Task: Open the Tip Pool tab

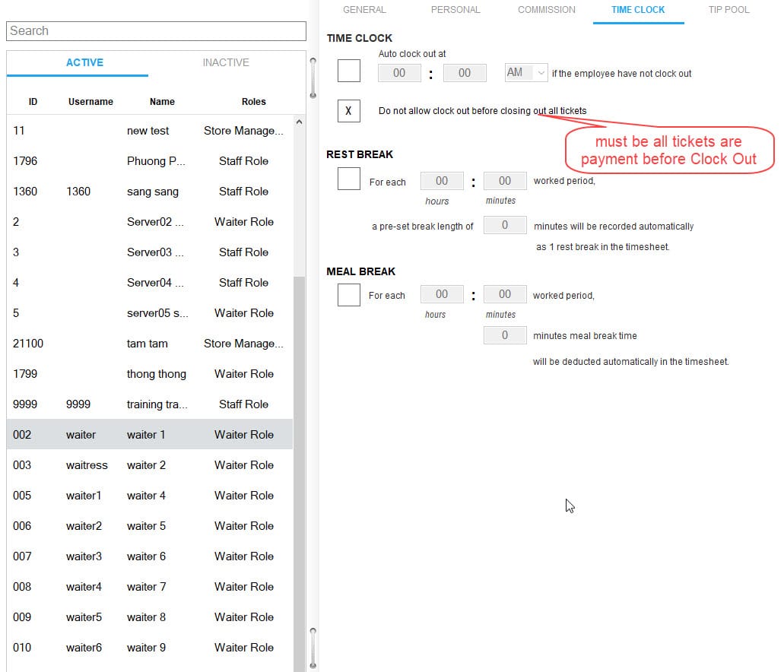Action: [728, 10]
